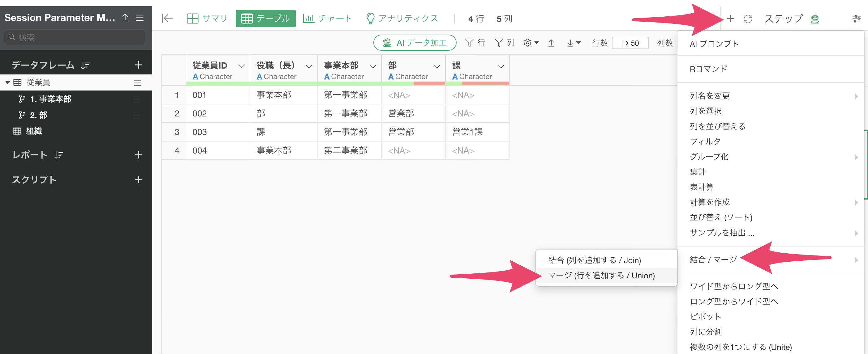The height and width of the screenshot is (354, 868).
Task: Click the 行 filter button
Action: coord(475,43)
